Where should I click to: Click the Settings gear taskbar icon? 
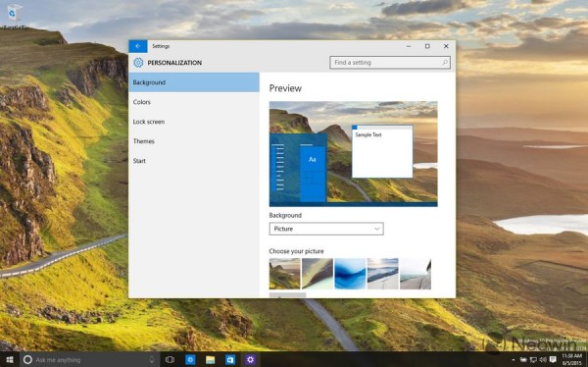[250, 360]
